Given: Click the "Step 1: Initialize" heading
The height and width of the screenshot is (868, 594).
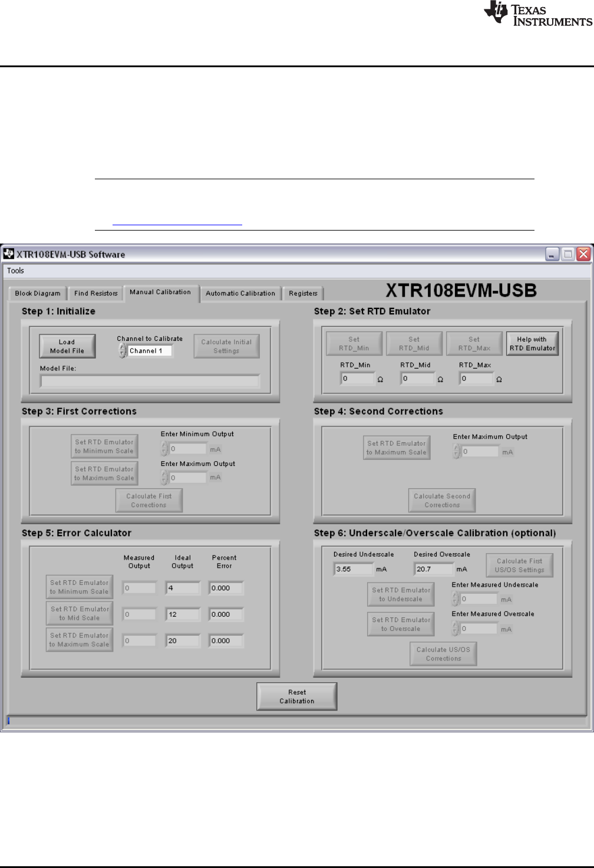Looking at the screenshot, I should point(58,311).
